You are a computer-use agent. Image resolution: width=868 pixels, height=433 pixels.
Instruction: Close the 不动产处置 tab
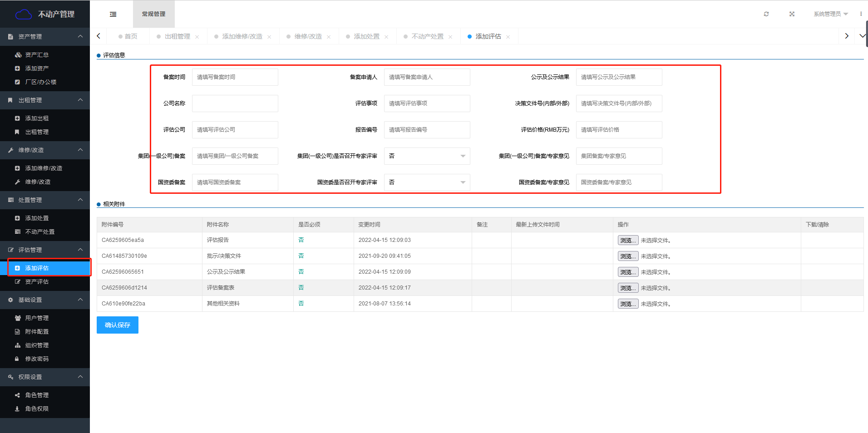click(x=450, y=37)
